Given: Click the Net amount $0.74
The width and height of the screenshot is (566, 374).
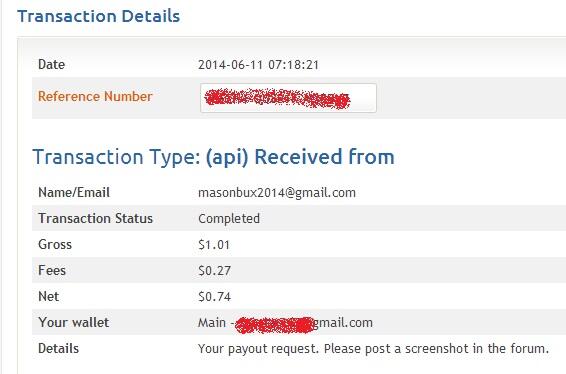Looking at the screenshot, I should tap(214, 297).
